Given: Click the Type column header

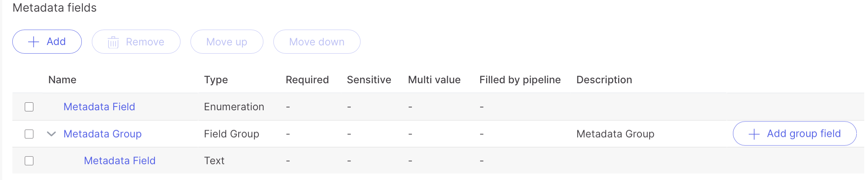Looking at the screenshot, I should click(x=216, y=80).
